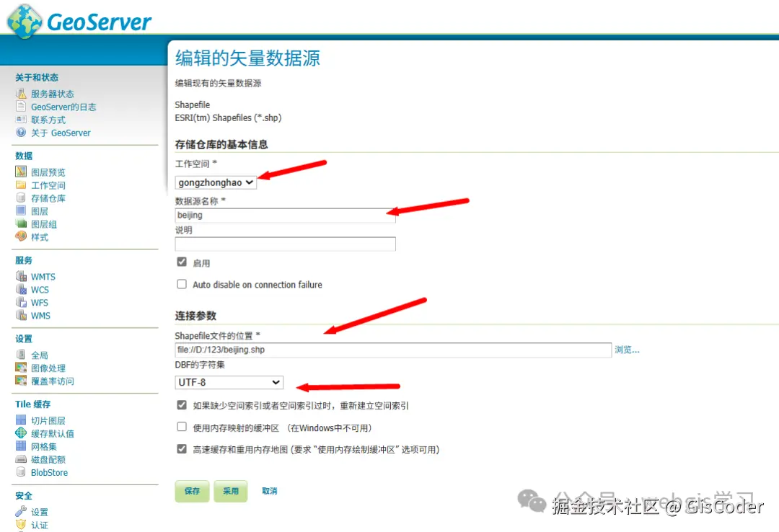Click the 缓存默认值 globe icon
Image resolution: width=779 pixels, height=532 pixels.
tap(21, 433)
